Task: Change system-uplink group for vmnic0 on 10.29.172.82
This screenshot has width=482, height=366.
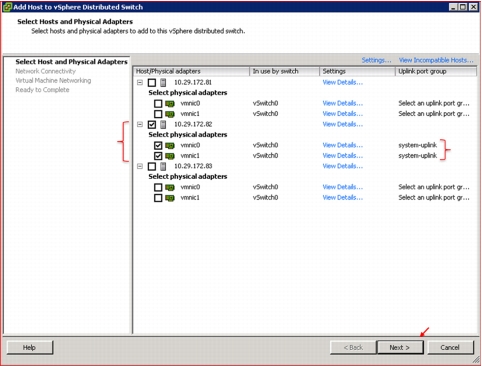Action: [418, 145]
